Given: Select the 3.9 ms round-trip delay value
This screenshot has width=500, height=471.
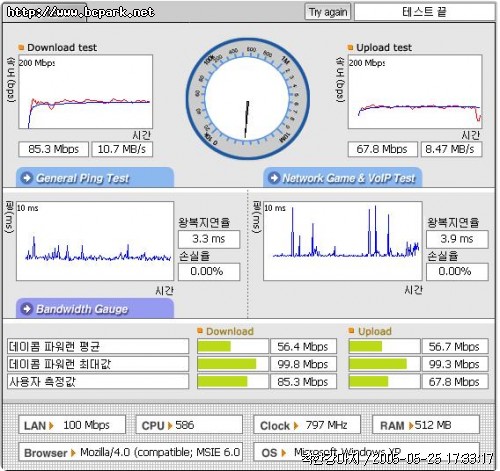Looking at the screenshot, I should tap(457, 239).
